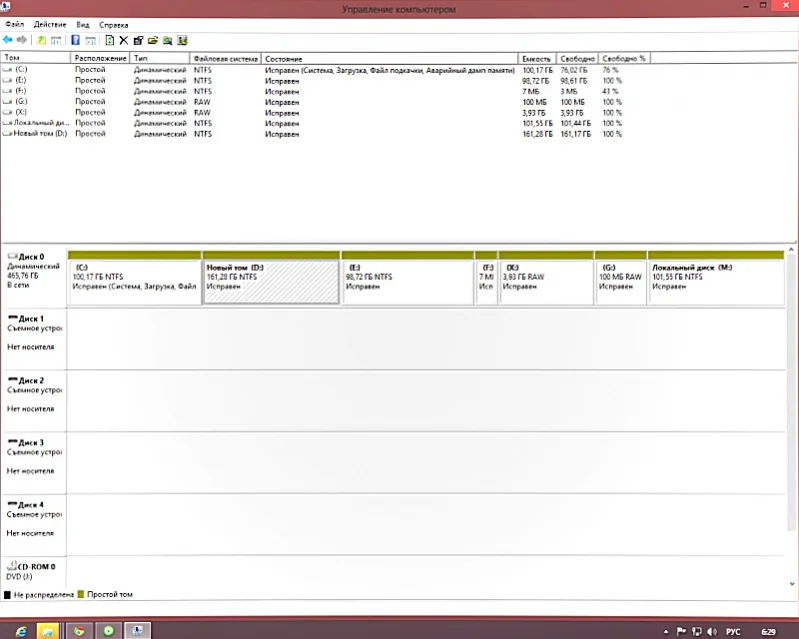The height and width of the screenshot is (639, 799).
Task: Sort by the Емкость column header
Action: (x=537, y=59)
